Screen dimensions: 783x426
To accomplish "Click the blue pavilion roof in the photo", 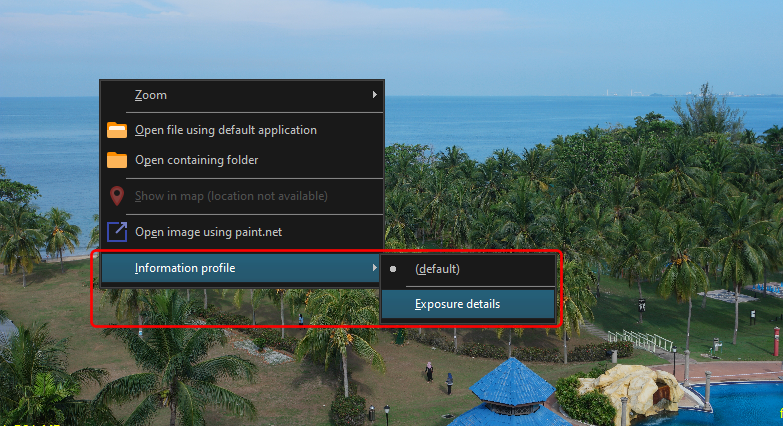I will click(x=513, y=383).
